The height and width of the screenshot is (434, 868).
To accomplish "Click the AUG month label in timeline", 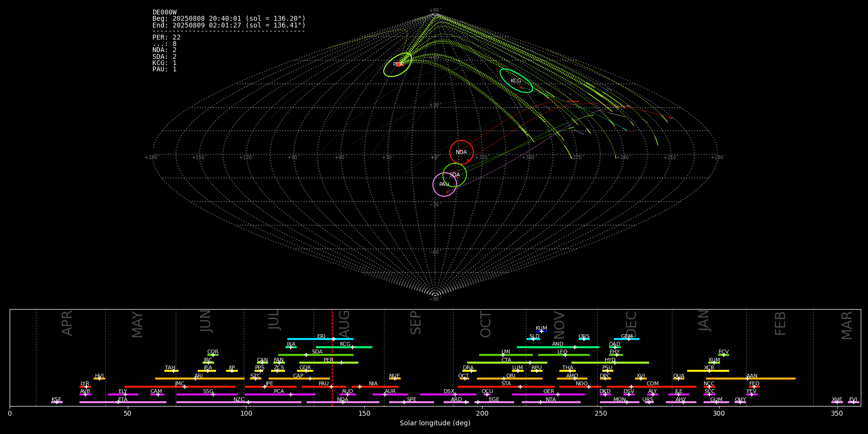I will tap(344, 324).
